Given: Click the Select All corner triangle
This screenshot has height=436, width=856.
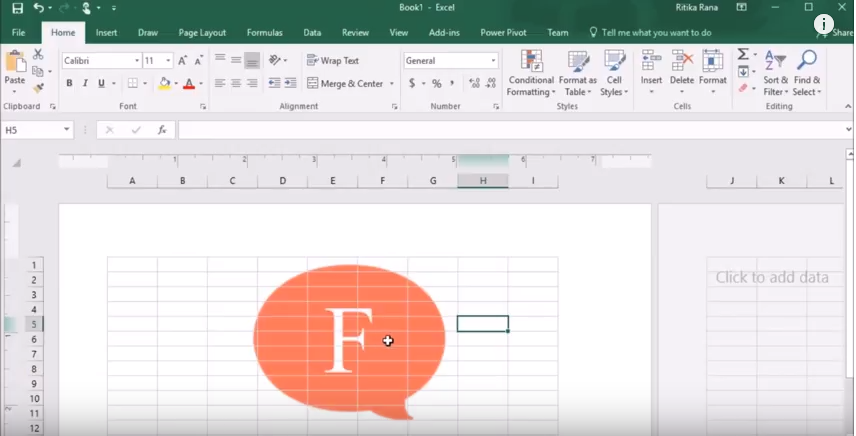Looking at the screenshot, I should click(17, 163).
